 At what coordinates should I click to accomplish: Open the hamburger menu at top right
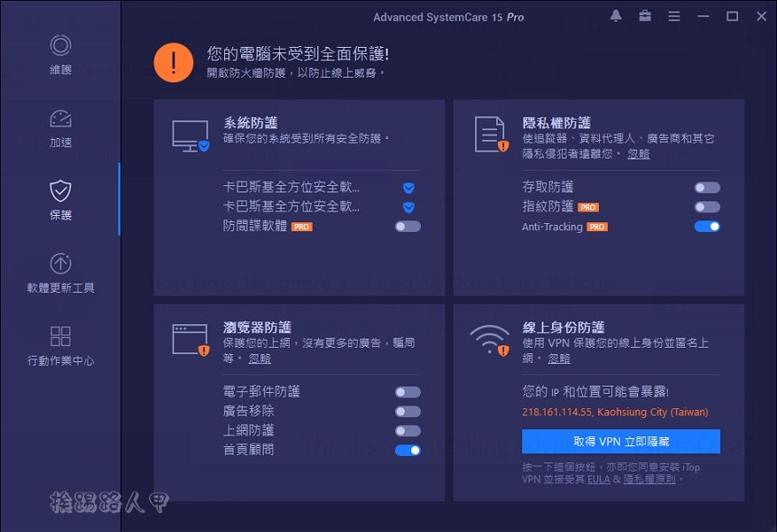[675, 15]
